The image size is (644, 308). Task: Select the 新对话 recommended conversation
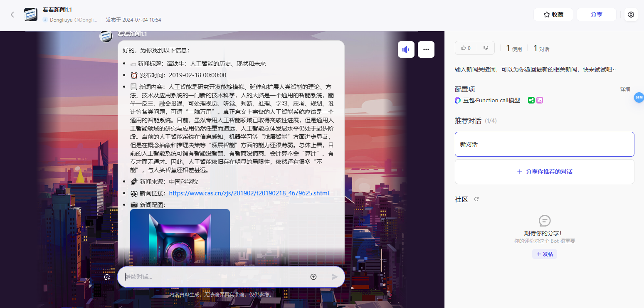(x=544, y=144)
